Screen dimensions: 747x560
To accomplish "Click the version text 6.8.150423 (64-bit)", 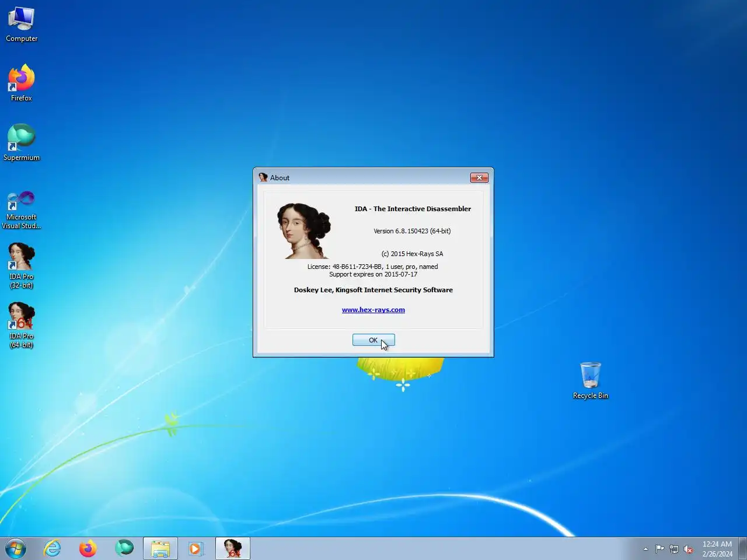I will coord(412,231).
